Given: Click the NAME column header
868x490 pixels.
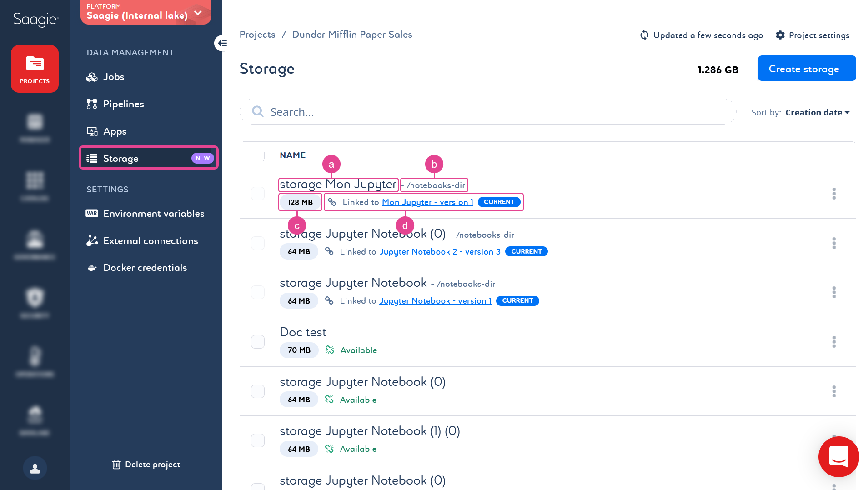Looking at the screenshot, I should [x=293, y=155].
